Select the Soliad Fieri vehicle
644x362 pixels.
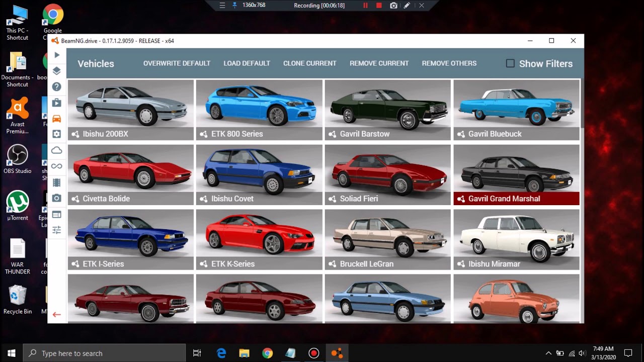pyautogui.click(x=388, y=174)
